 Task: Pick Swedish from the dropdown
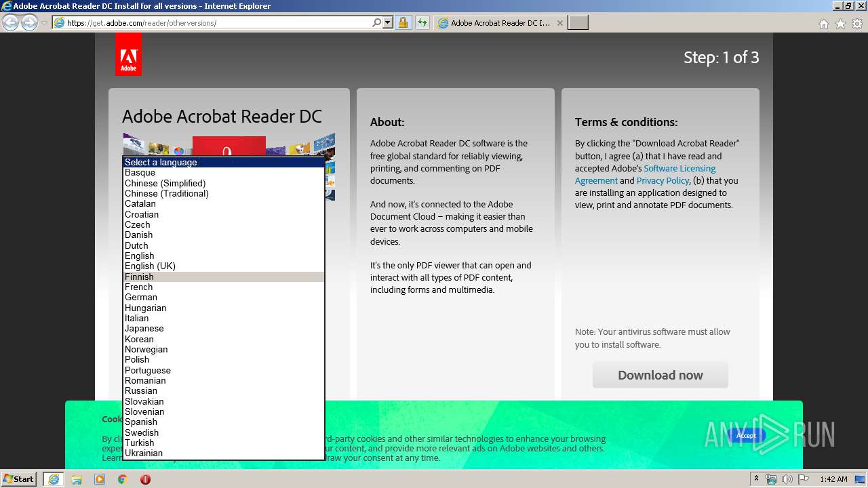pos(224,432)
